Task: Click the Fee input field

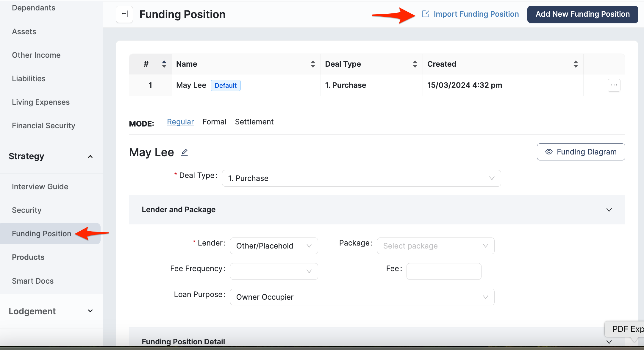Action: click(x=444, y=271)
